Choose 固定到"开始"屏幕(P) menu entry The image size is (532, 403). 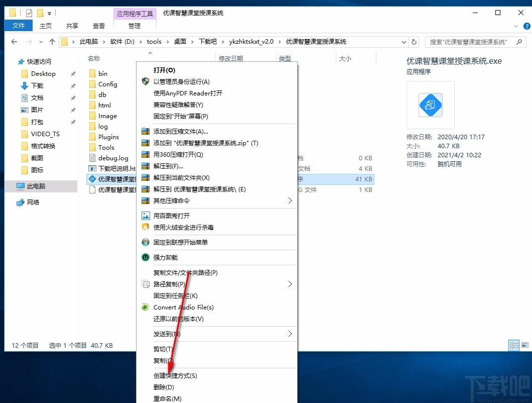tap(181, 116)
